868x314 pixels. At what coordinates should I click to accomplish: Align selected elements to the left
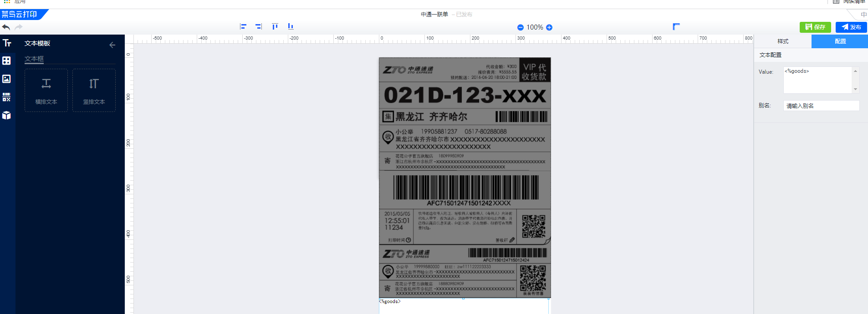tap(243, 27)
